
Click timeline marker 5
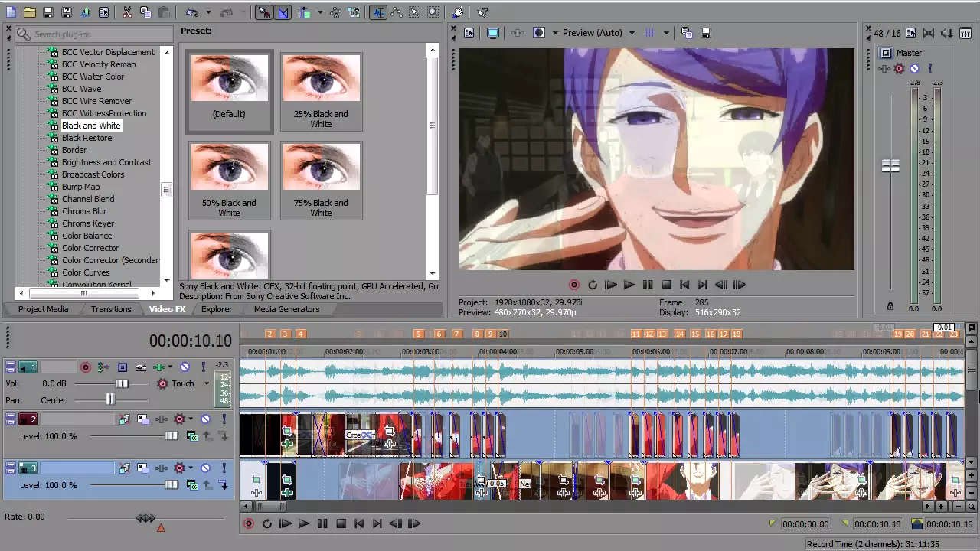click(x=418, y=334)
